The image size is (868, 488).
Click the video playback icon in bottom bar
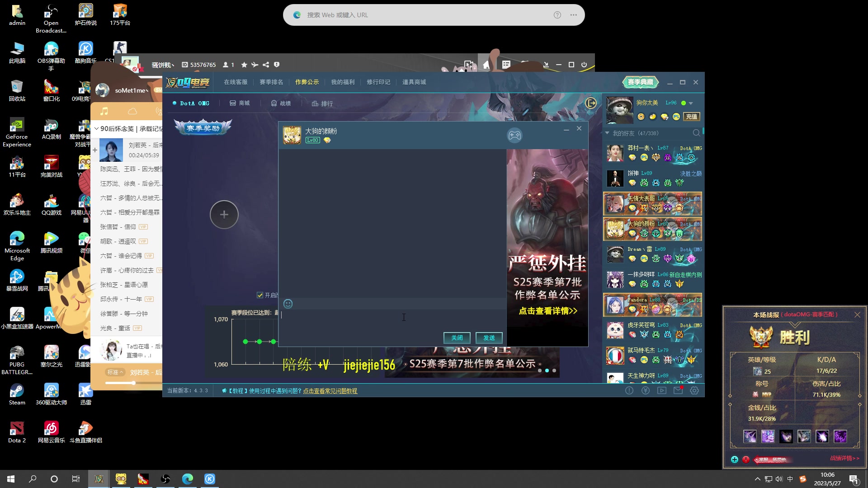point(662,390)
